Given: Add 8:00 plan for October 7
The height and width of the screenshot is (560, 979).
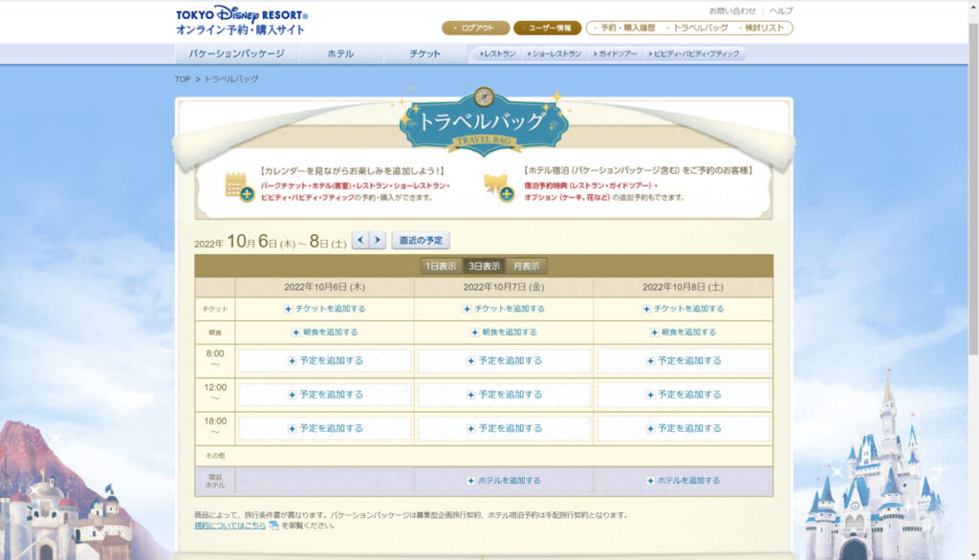Looking at the screenshot, I should [x=504, y=361].
